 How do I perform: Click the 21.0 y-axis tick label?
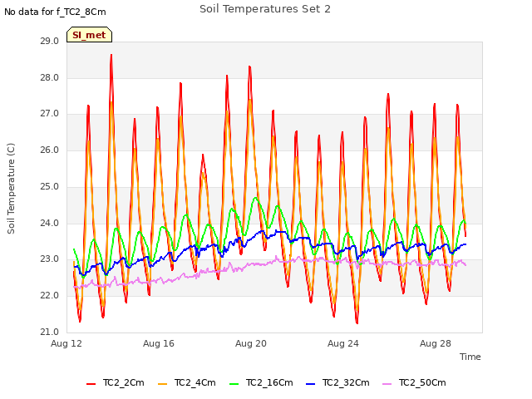[50, 332]
